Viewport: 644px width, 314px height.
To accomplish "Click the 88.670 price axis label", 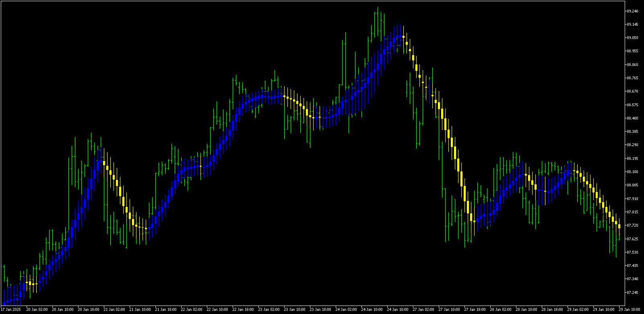I will pyautogui.click(x=632, y=91).
